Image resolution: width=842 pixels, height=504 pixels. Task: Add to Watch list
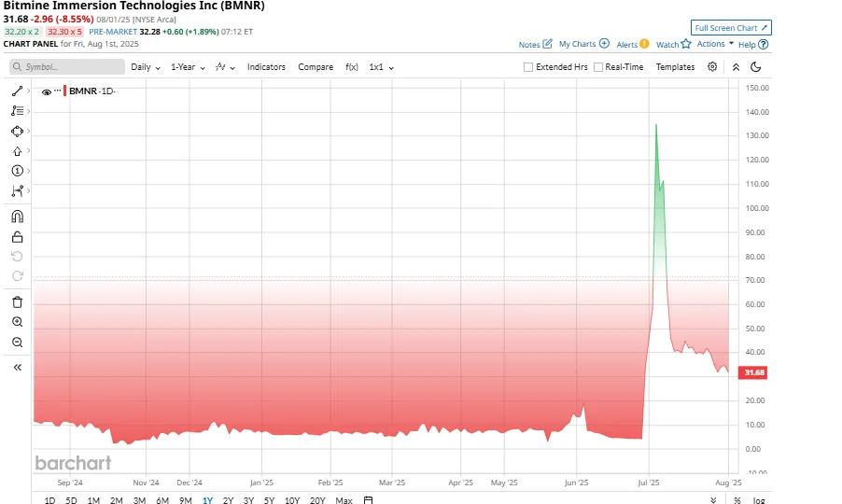click(673, 44)
